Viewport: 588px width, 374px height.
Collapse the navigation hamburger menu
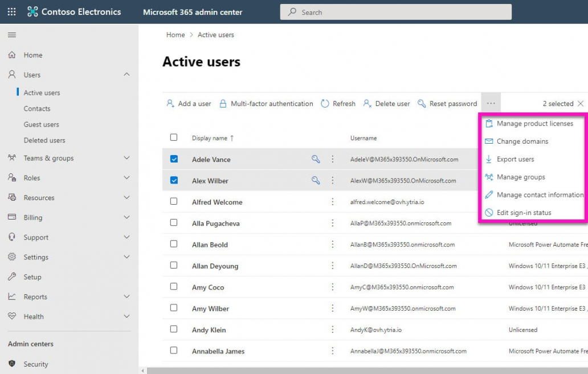12,35
